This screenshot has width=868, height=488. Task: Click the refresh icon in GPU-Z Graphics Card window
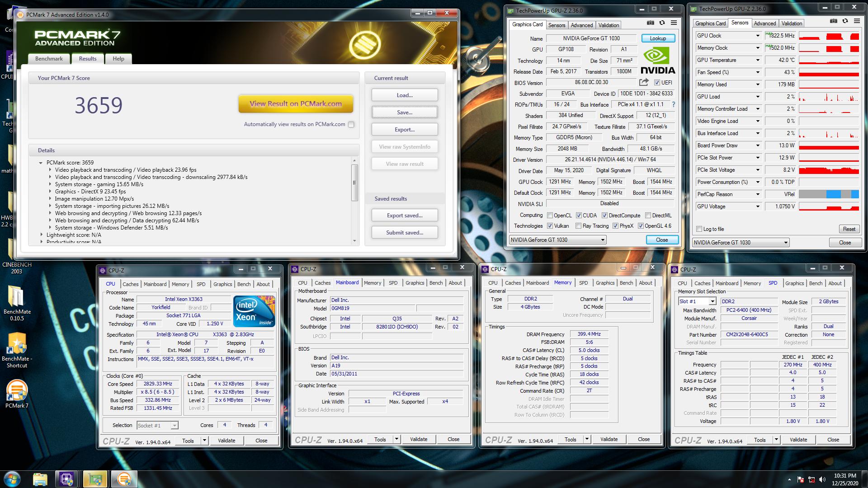coord(662,23)
